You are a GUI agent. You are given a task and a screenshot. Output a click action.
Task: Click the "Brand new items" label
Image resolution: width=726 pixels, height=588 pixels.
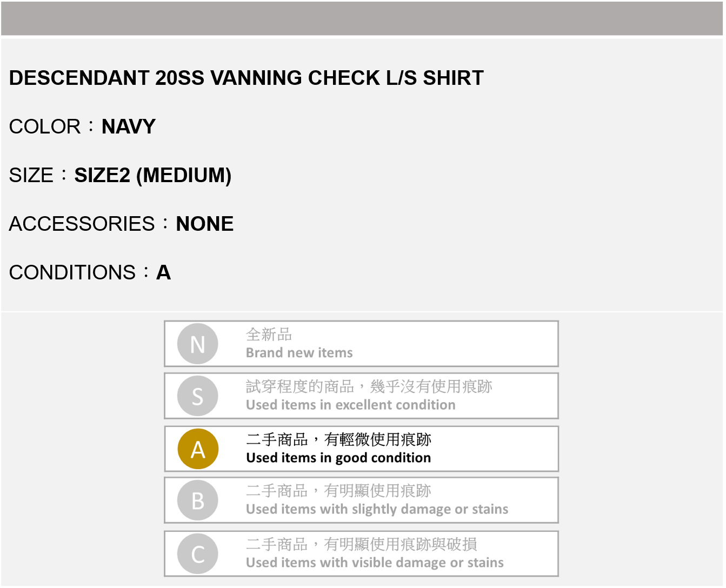click(x=299, y=353)
